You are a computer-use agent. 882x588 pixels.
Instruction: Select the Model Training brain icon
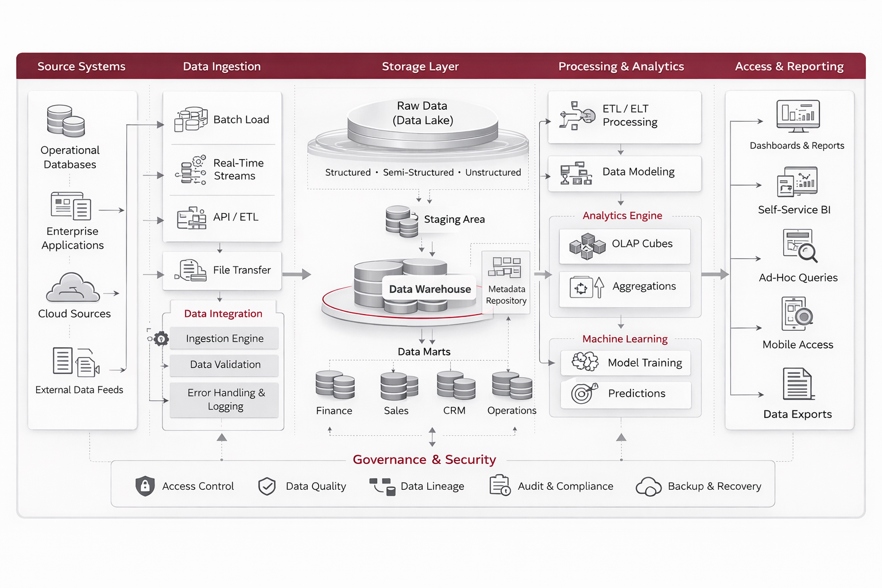(585, 362)
